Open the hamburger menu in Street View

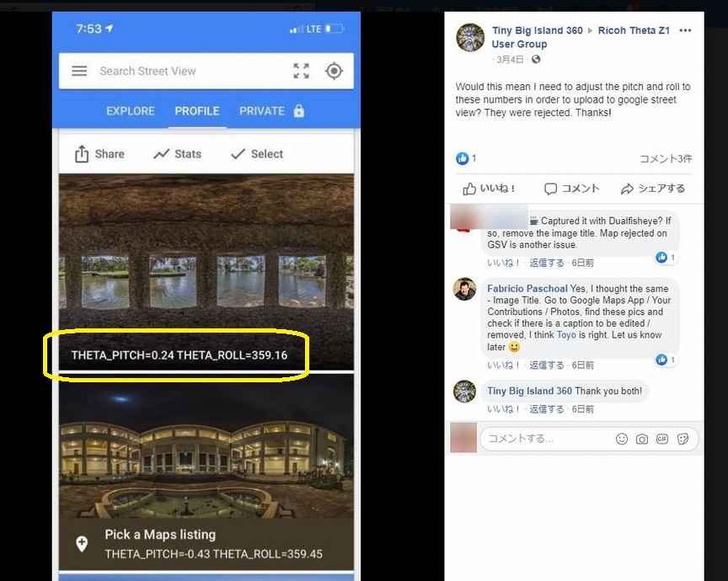pyautogui.click(x=79, y=71)
